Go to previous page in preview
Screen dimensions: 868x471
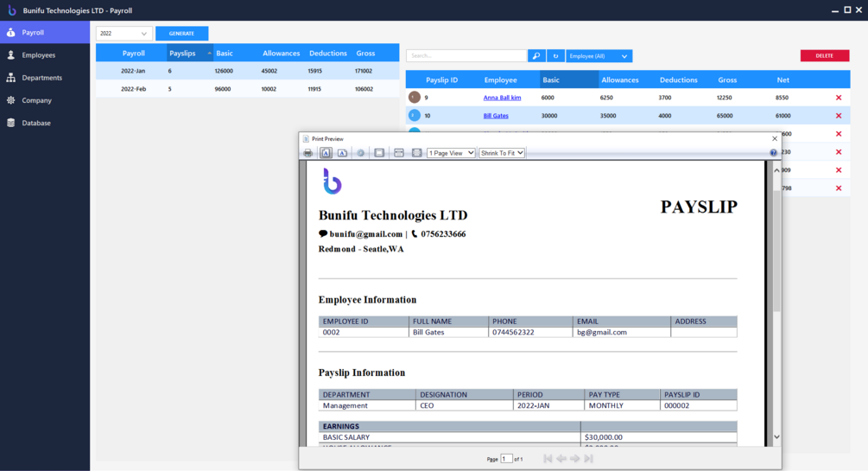(561, 459)
